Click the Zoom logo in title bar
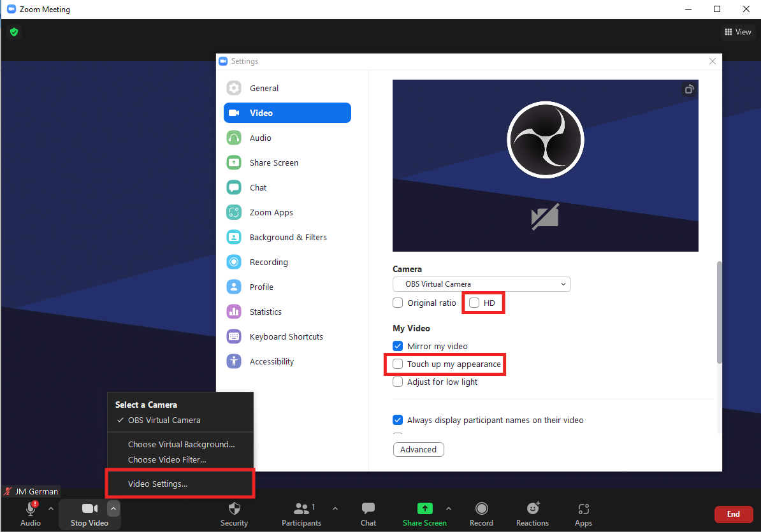Screen dimensions: 761x532 (x=11, y=9)
